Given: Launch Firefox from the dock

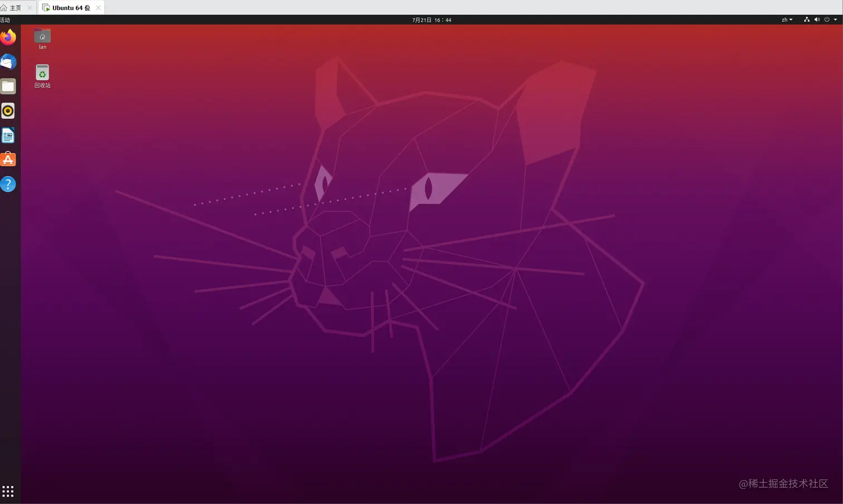Looking at the screenshot, I should [8, 37].
